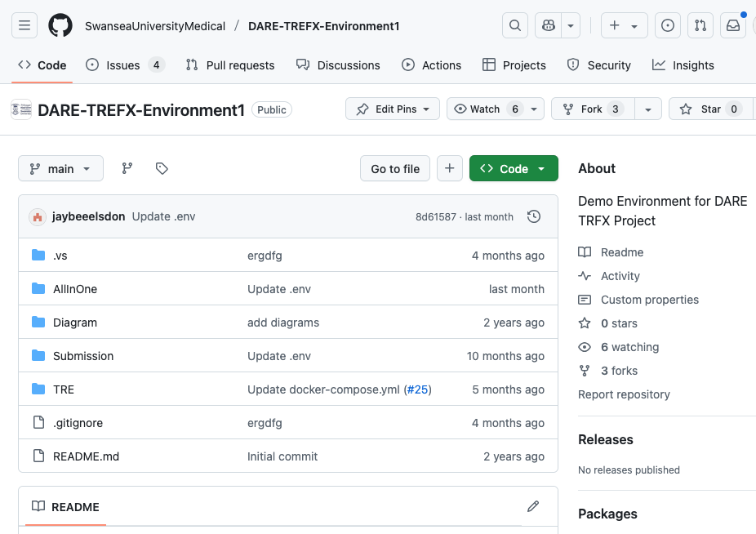Screen dimensions: 756x534
Task: Expand the Fork dropdown arrow
Action: coord(648,109)
